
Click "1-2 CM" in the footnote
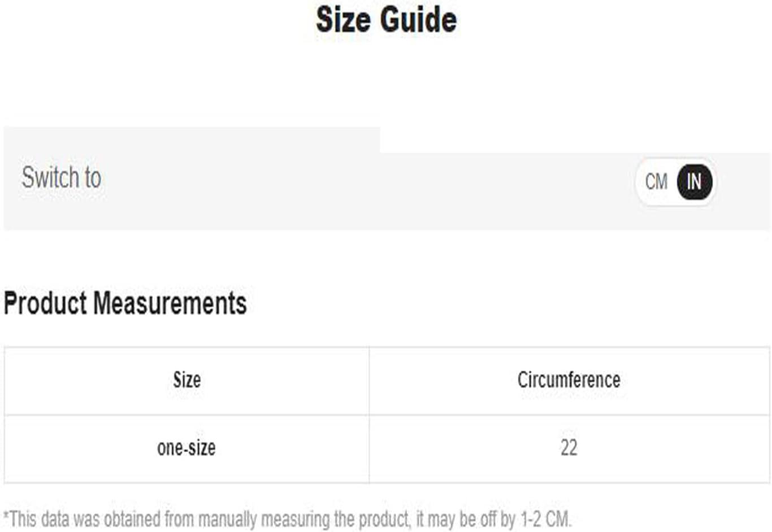point(546,518)
